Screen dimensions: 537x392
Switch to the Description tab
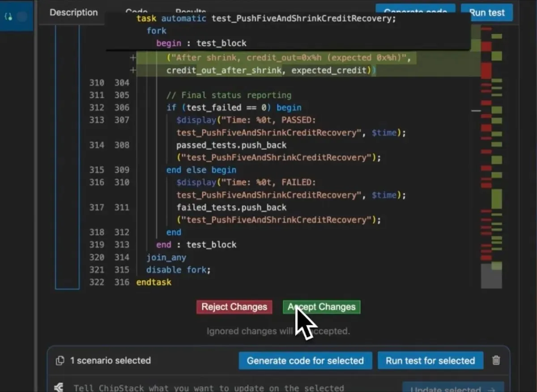[x=73, y=13]
